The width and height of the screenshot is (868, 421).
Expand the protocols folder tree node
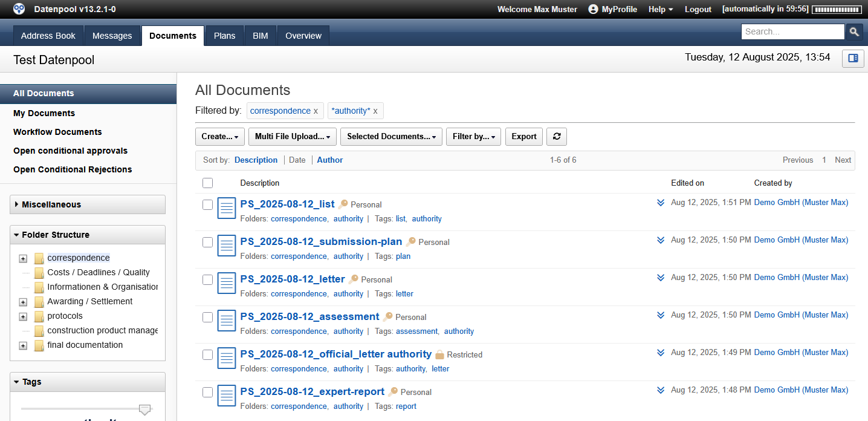(23, 316)
